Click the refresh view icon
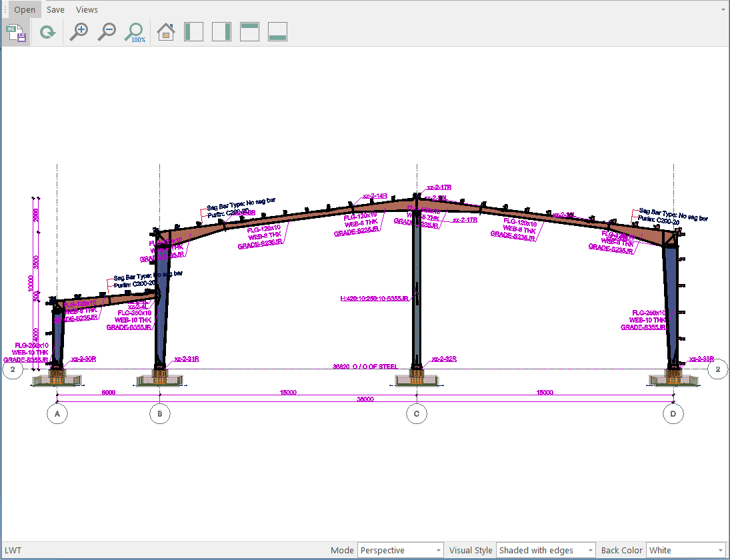 [x=47, y=32]
